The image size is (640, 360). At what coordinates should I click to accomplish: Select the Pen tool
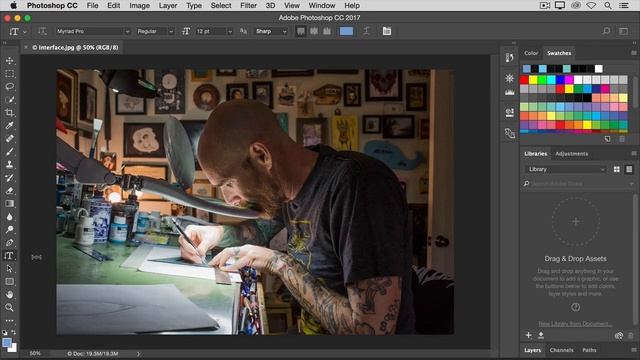point(9,242)
